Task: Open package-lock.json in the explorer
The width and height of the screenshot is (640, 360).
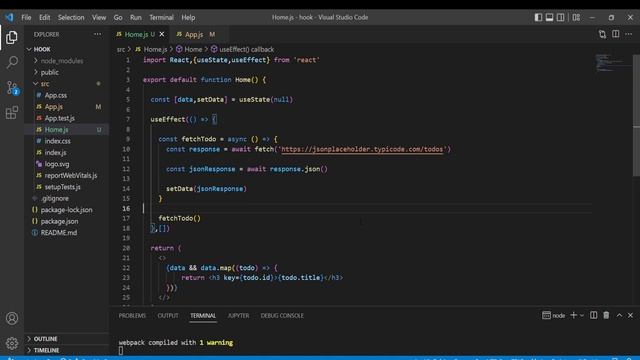Action: tap(66, 209)
